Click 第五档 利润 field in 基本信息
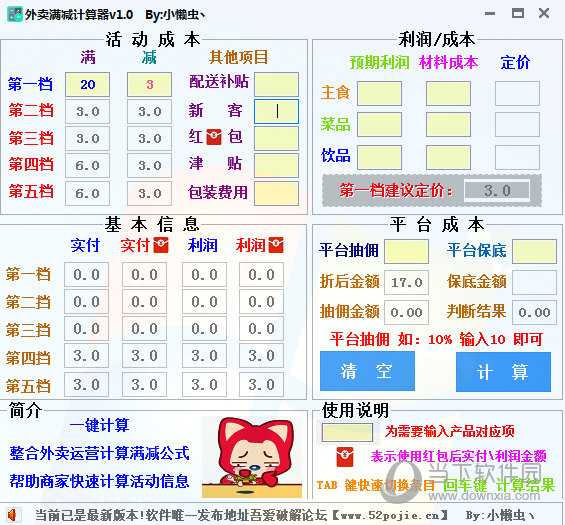The height and width of the screenshot is (525, 565). [x=204, y=384]
